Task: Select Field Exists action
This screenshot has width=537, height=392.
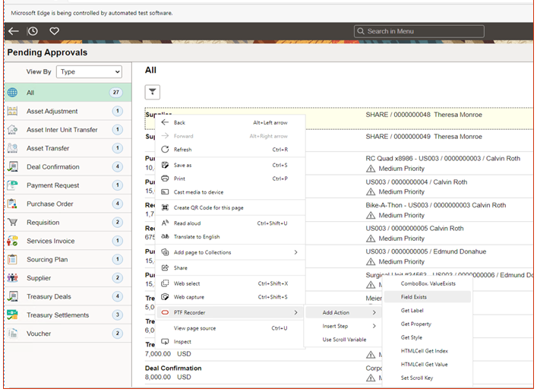Action: click(x=428, y=297)
